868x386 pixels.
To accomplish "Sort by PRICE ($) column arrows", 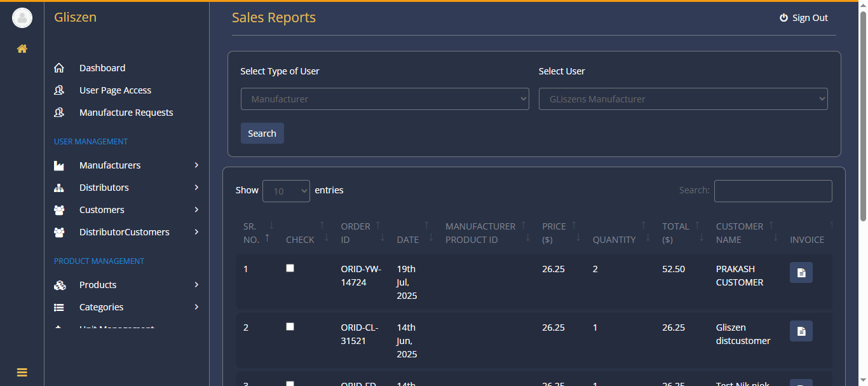I will coord(576,231).
